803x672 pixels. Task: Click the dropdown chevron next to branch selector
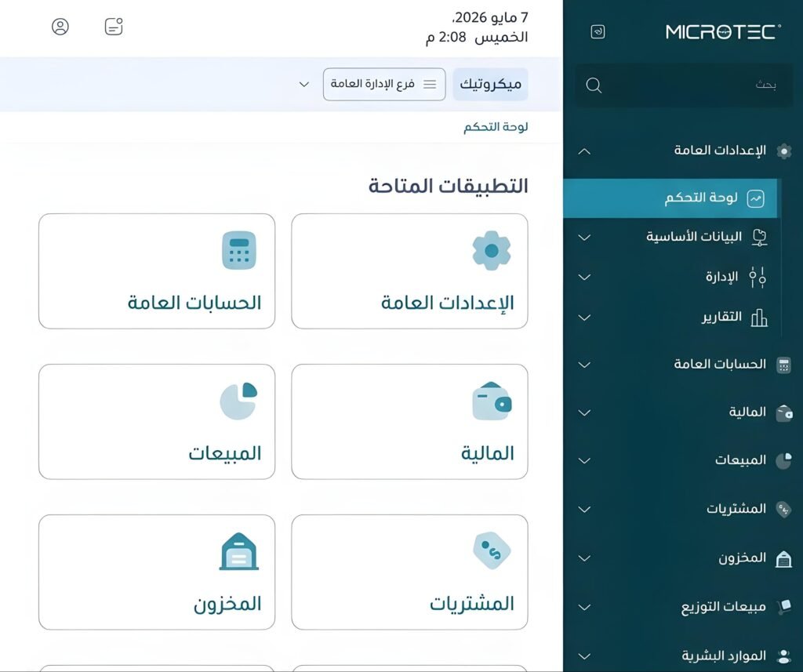(x=304, y=85)
